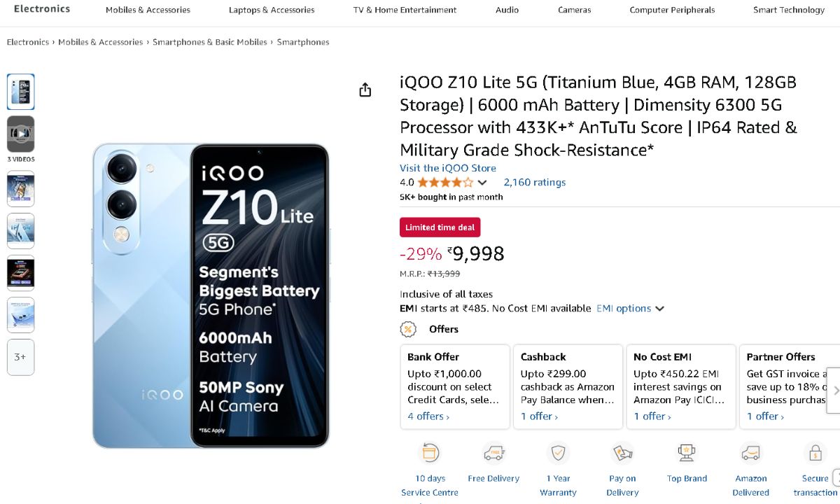Screen dimensions: 840x504
Task: Open the Mobiles & Accessories menu
Action: coord(148,10)
